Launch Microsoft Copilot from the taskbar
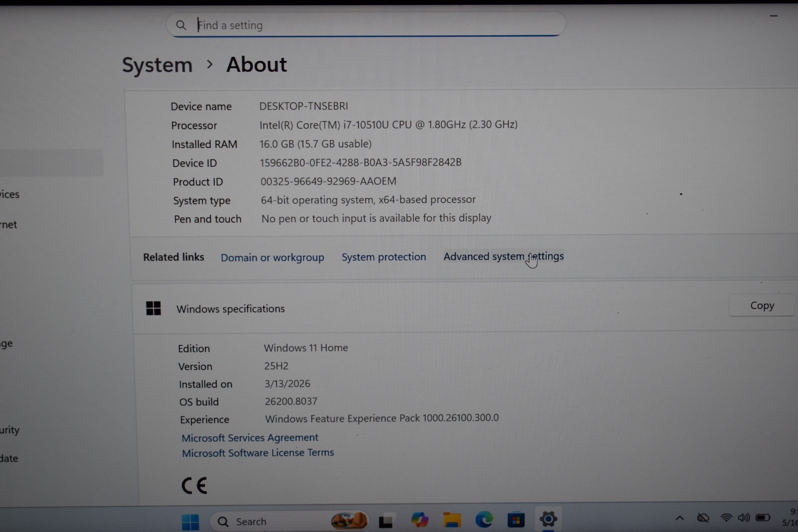 [419, 520]
